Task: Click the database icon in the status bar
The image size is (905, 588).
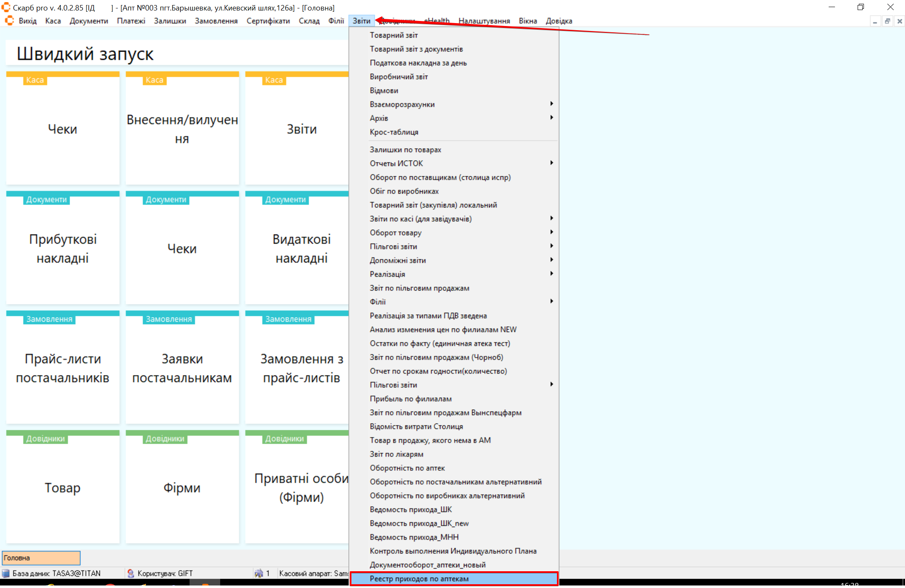Action: tap(6, 573)
